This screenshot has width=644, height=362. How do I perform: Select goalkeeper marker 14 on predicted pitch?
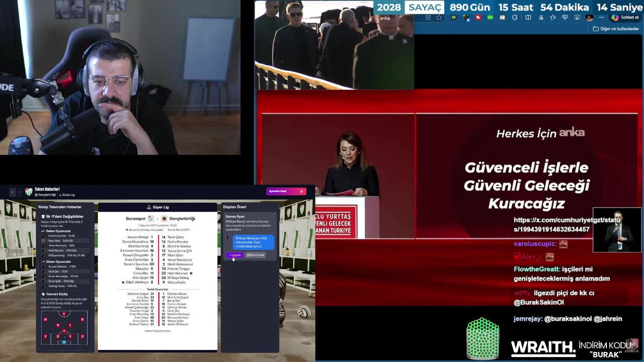[x=64, y=342]
